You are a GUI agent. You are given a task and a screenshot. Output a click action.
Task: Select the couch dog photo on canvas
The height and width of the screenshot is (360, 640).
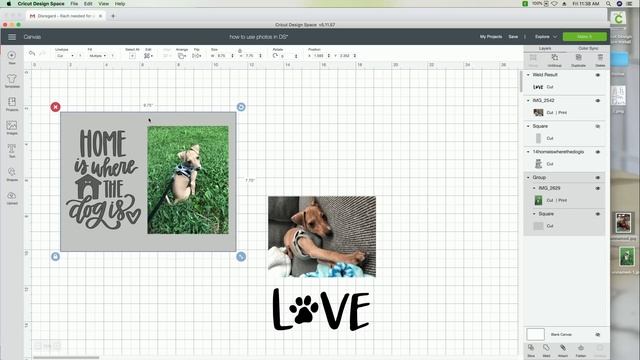click(322, 237)
